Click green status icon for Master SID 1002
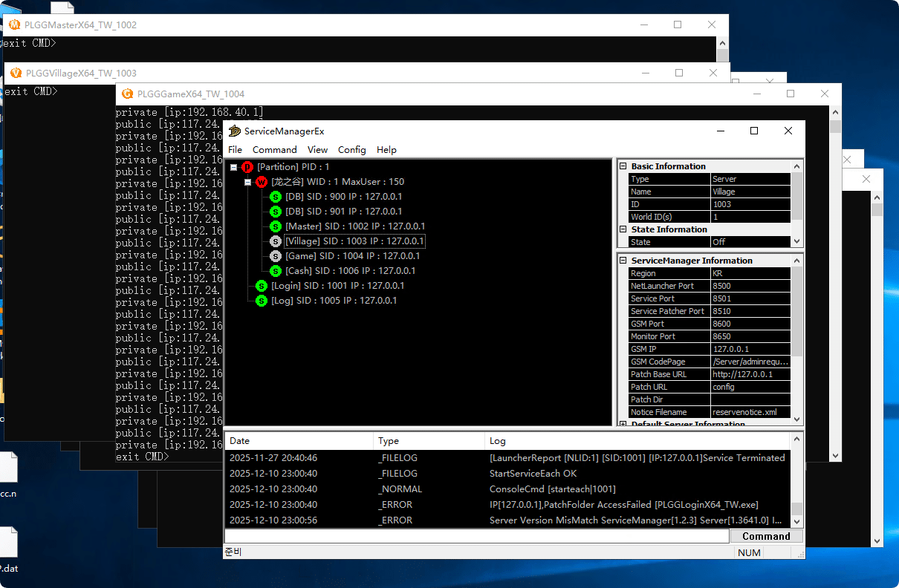 click(276, 226)
